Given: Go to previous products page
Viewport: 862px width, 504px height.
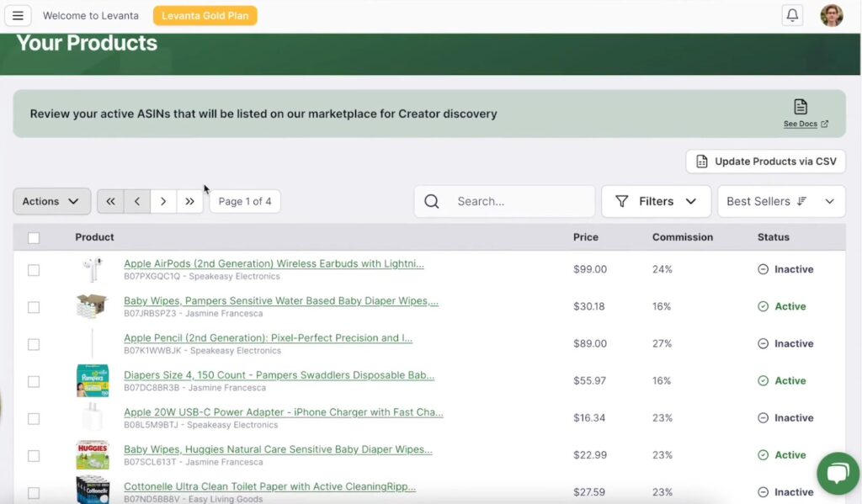Looking at the screenshot, I should (x=137, y=201).
